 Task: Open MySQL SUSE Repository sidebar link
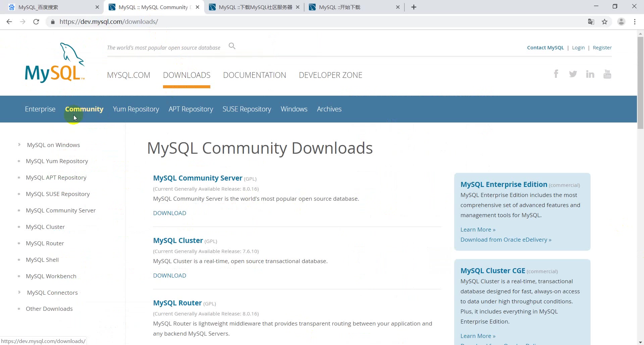pyautogui.click(x=58, y=194)
